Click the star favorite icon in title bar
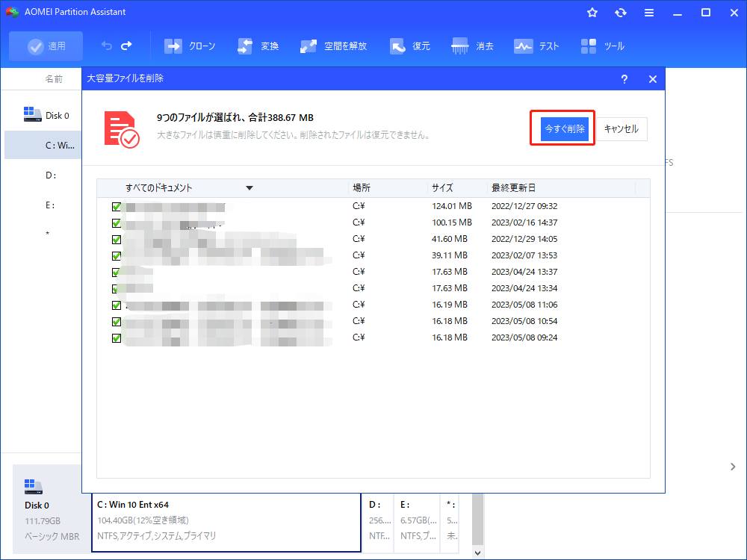 pyautogui.click(x=592, y=13)
